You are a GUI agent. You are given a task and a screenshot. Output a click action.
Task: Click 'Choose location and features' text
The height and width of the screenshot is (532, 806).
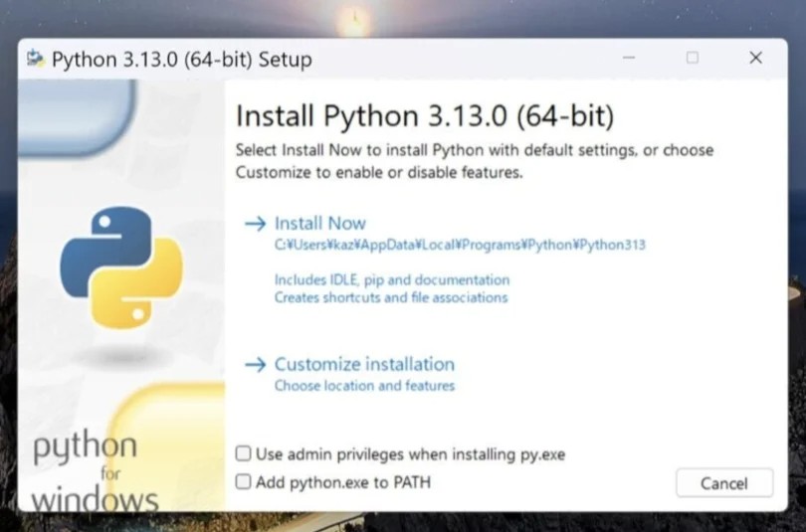364,386
